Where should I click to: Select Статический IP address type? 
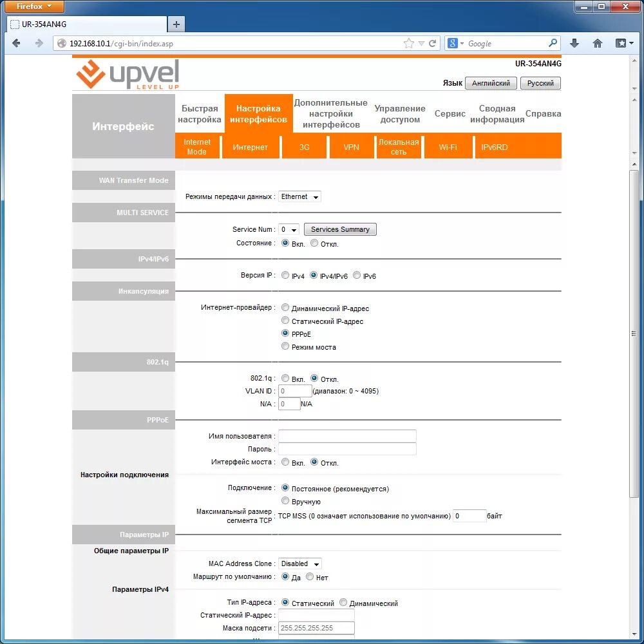(285, 603)
